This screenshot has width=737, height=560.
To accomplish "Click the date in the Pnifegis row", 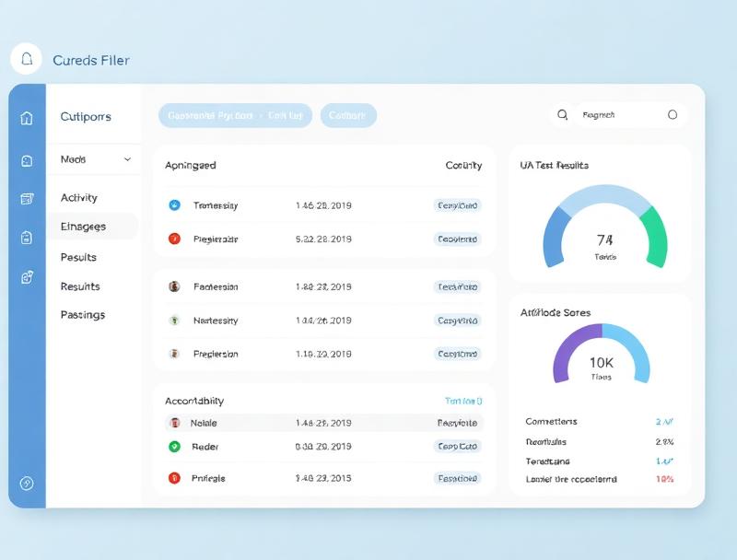I will [x=323, y=478].
